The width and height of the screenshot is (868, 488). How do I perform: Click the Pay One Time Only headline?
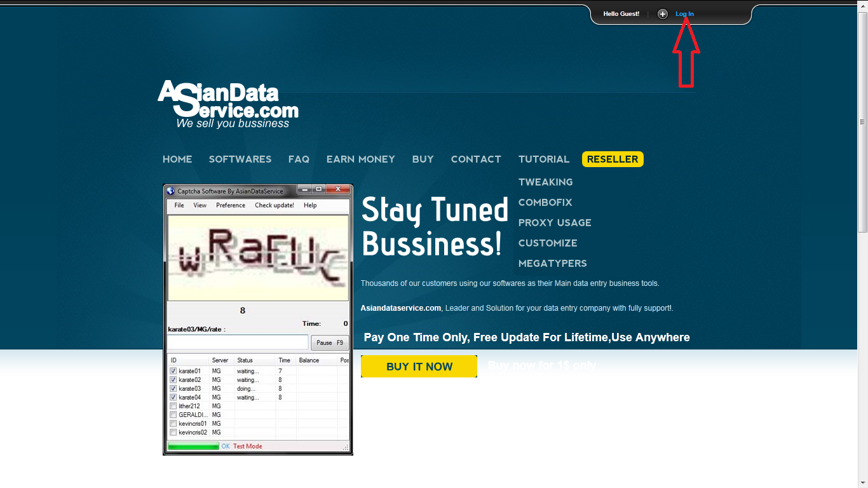click(527, 337)
